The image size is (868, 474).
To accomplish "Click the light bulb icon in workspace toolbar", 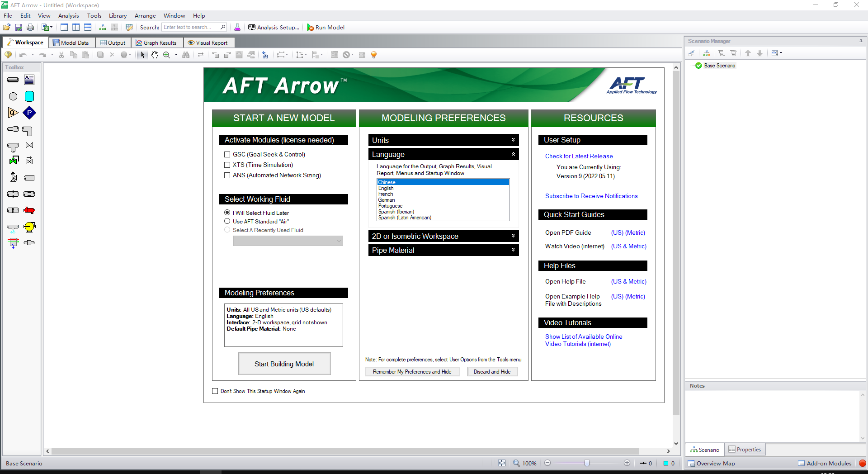I will point(374,55).
